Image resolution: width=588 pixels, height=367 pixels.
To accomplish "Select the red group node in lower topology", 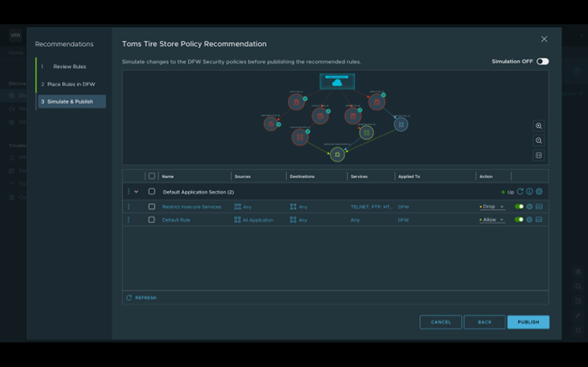I will click(300, 137).
